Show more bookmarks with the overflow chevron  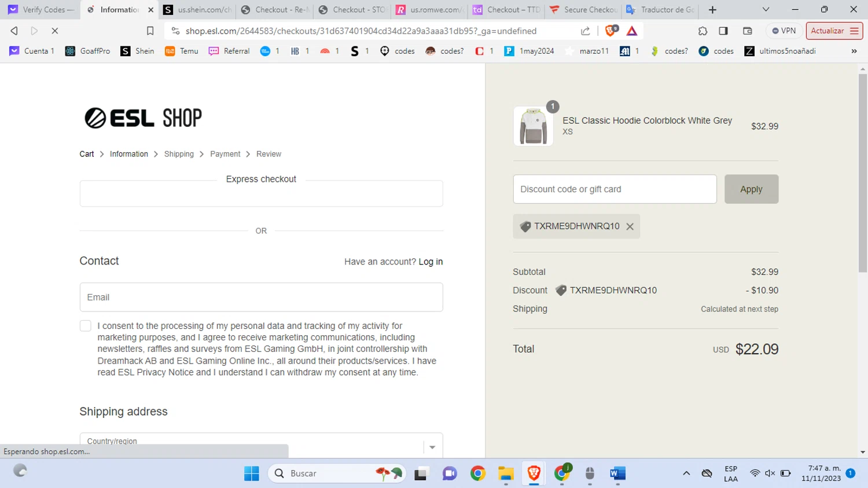click(854, 51)
